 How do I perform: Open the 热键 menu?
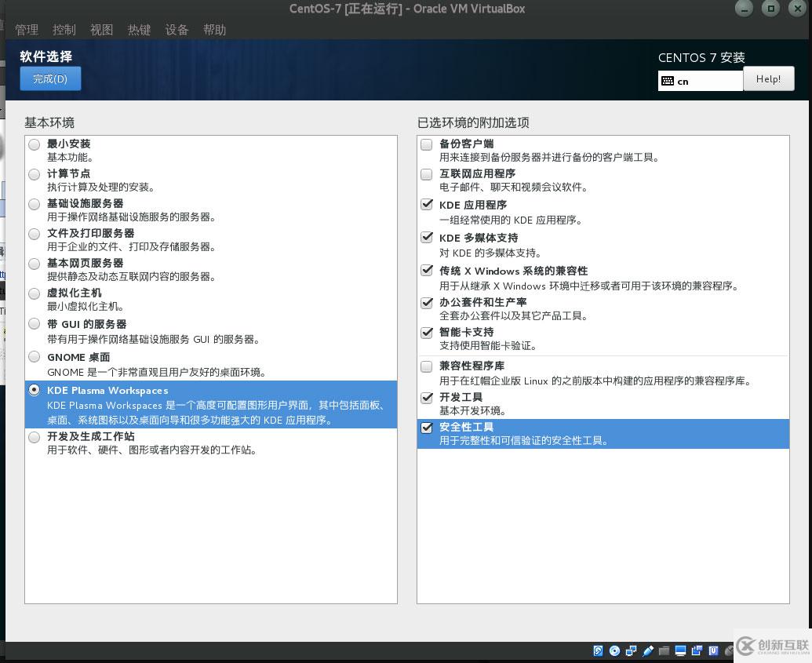(x=140, y=30)
